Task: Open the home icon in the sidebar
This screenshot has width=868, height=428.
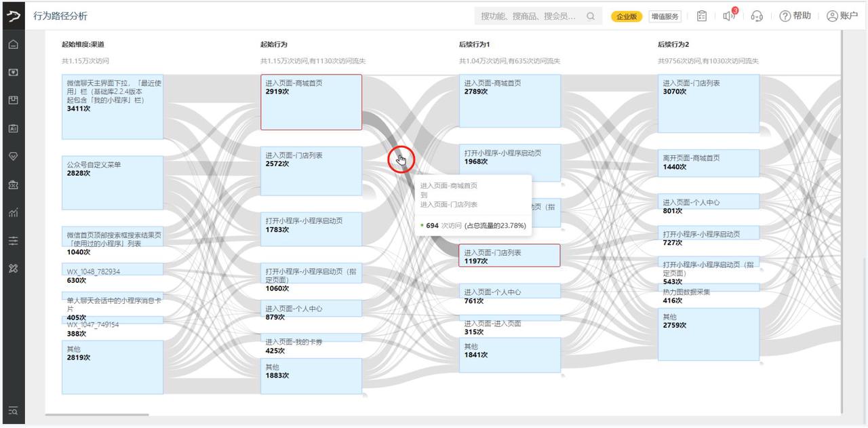Action: pyautogui.click(x=14, y=44)
